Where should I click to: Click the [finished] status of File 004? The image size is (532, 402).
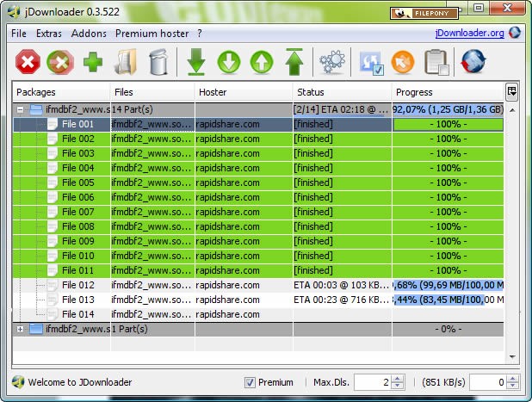[313, 168]
